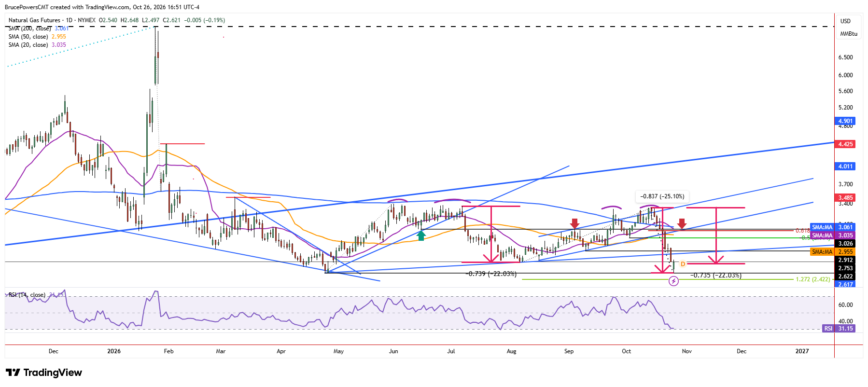The image size is (868, 387).
Task: Click the black 2.753 price label
Action: tap(845, 268)
